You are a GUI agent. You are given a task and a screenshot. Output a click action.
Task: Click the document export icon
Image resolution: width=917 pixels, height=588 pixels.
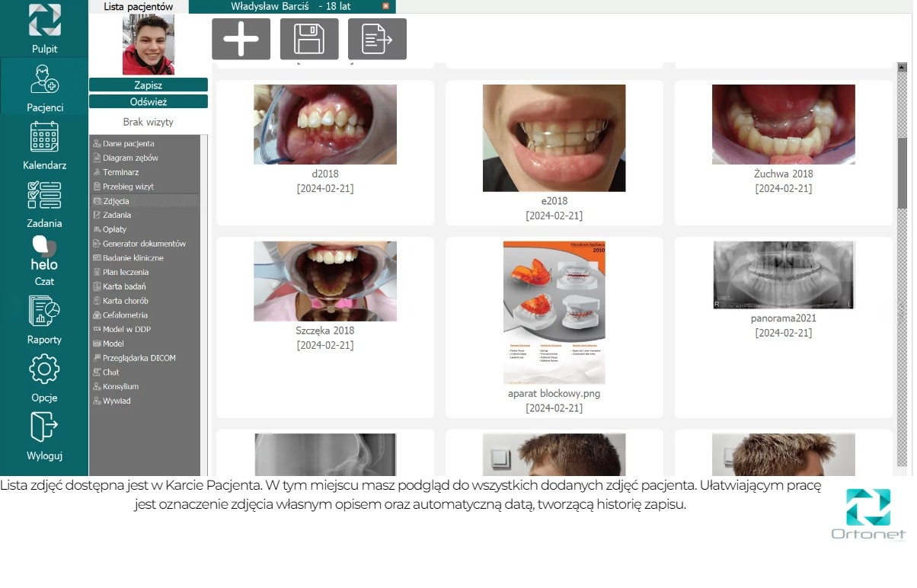(x=377, y=39)
